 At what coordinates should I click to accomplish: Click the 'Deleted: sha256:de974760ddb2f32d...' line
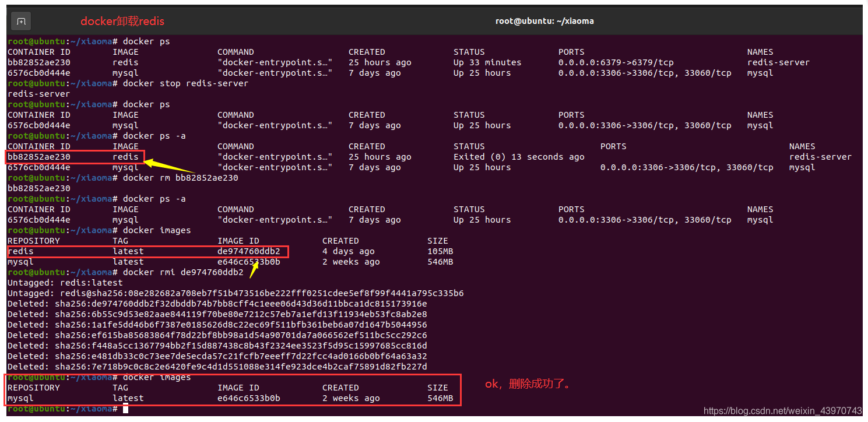click(217, 304)
